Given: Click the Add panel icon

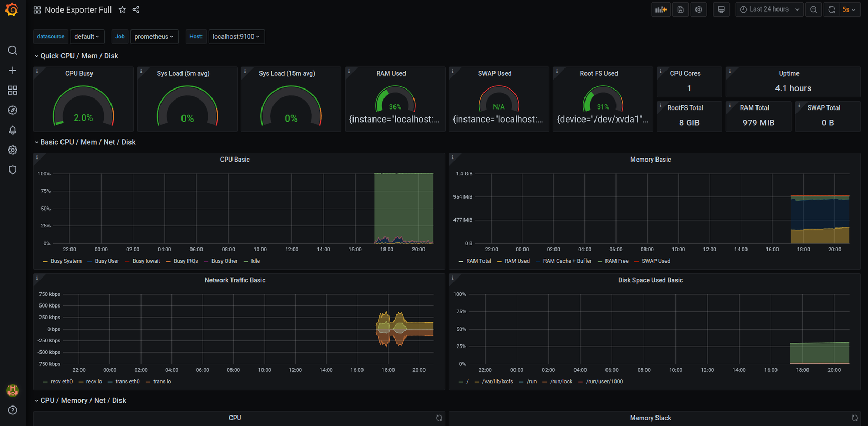Looking at the screenshot, I should coord(661,9).
